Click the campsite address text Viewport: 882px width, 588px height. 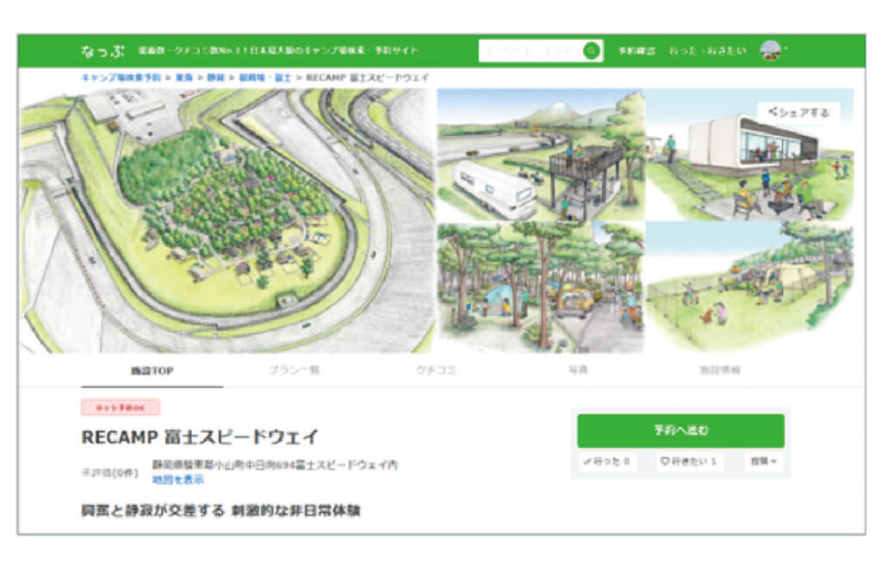click(275, 465)
